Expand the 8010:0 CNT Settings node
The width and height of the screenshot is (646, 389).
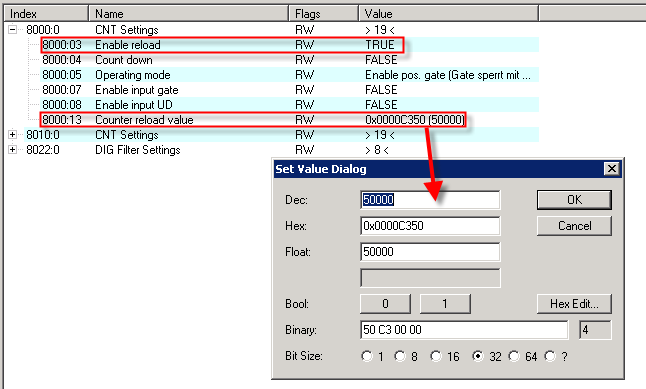12,135
